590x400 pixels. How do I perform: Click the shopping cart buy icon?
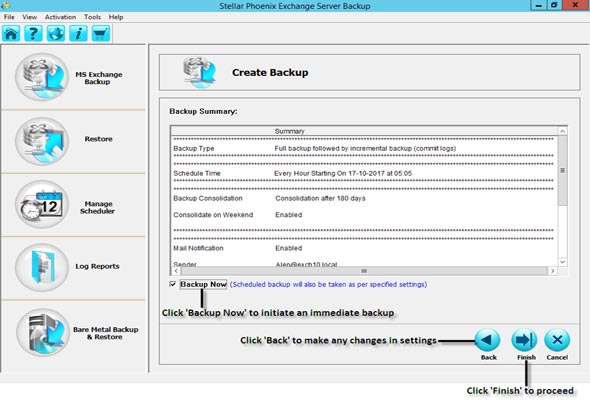coord(101,33)
